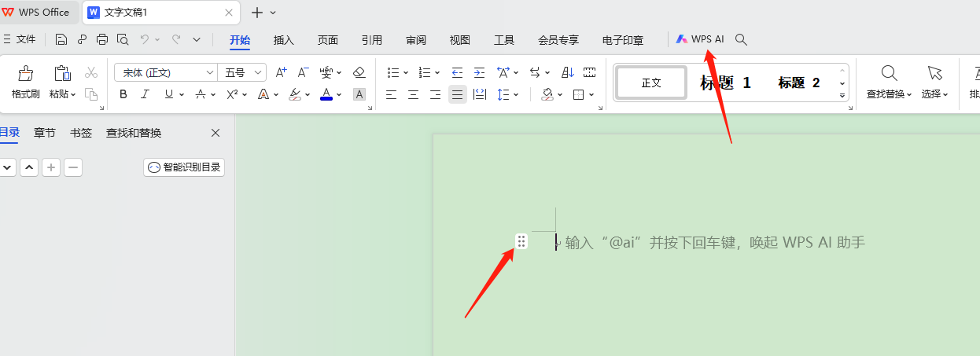Click 智能识别目录 button
The width and height of the screenshot is (980, 356).
pyautogui.click(x=184, y=167)
